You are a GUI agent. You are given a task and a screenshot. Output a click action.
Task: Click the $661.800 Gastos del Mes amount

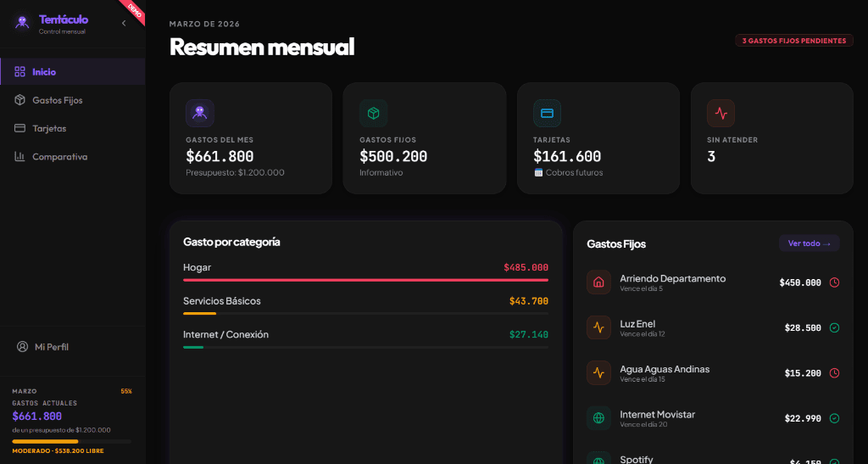(x=220, y=157)
